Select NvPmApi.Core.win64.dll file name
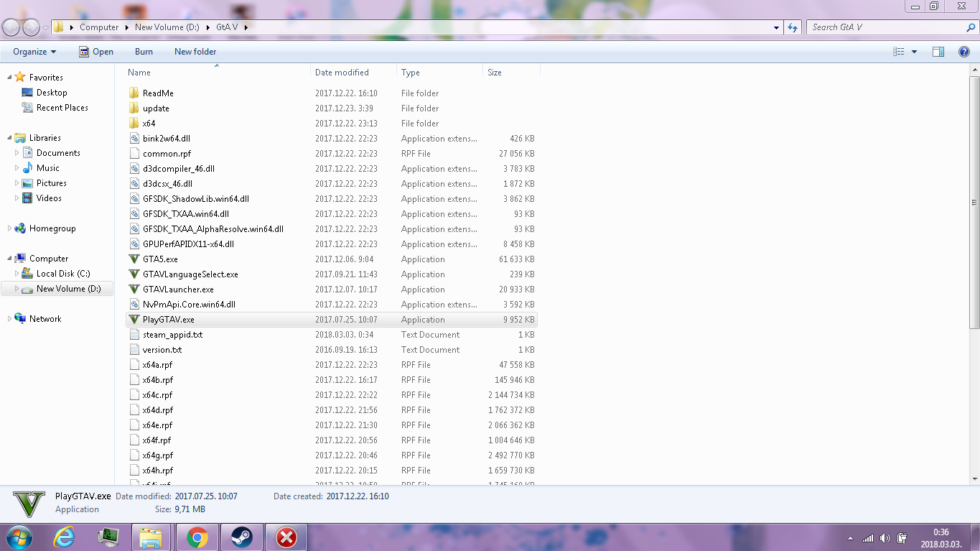This screenshot has width=980, height=551. [189, 305]
